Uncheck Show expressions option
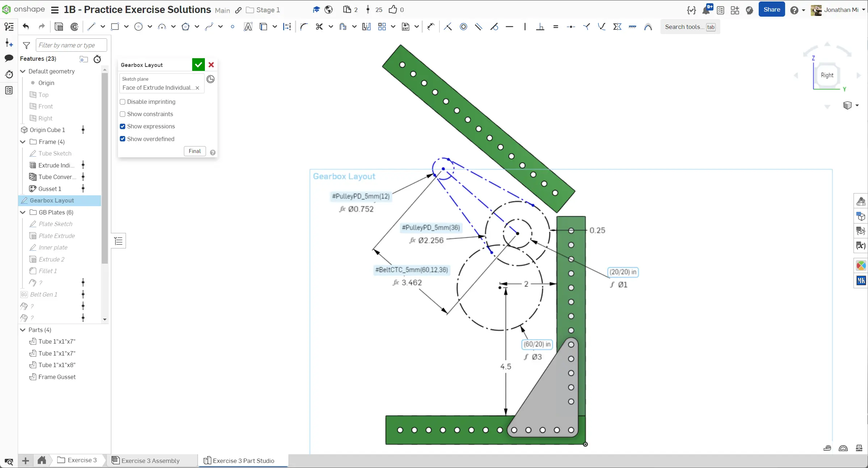The height and width of the screenshot is (468, 868). point(123,127)
